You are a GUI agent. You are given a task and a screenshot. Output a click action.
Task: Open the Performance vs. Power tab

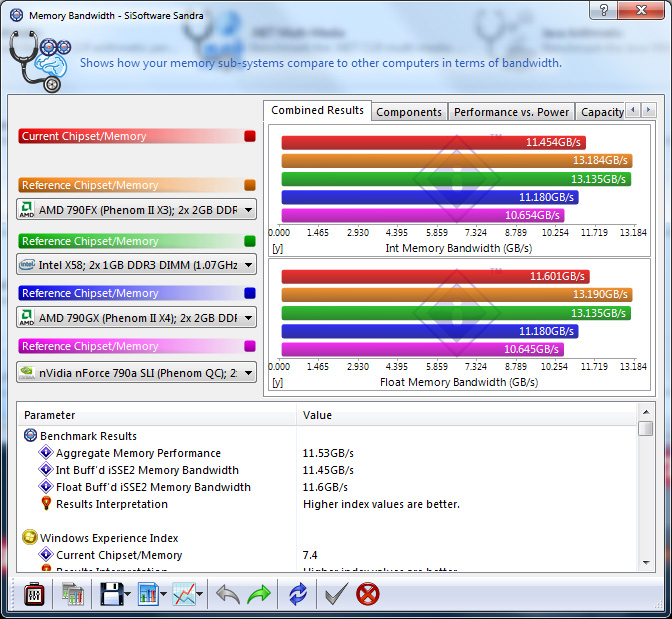click(x=511, y=112)
